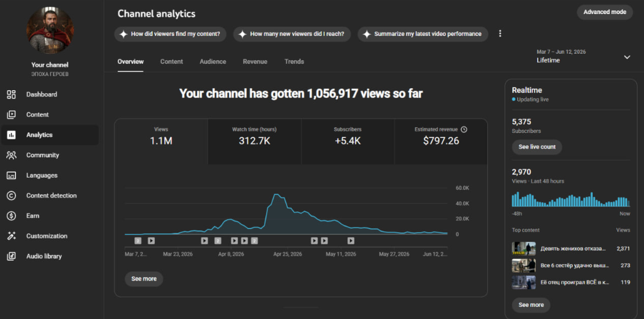The width and height of the screenshot is (644, 319).
Task: Click the Content play-square sidebar icon
Action: 11,114
